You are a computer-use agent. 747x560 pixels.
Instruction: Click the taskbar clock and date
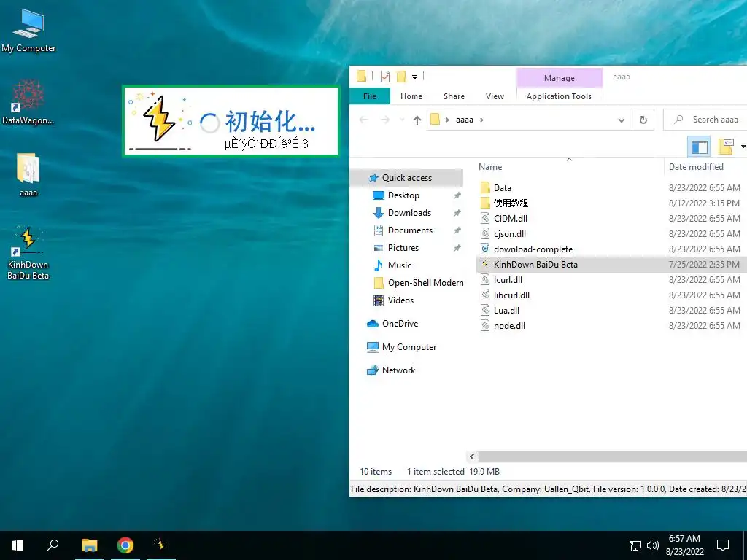coord(684,545)
